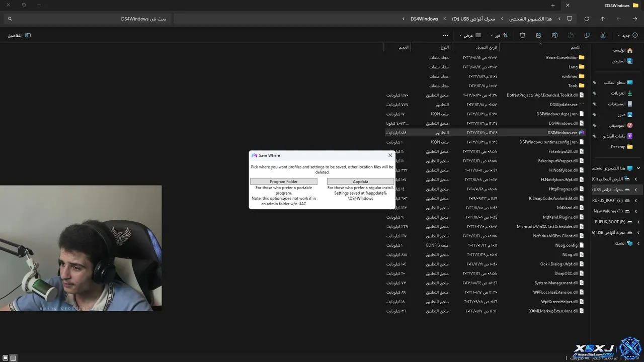
Task: Click the Rename icon in Explorer toolbar
Action: (554, 35)
